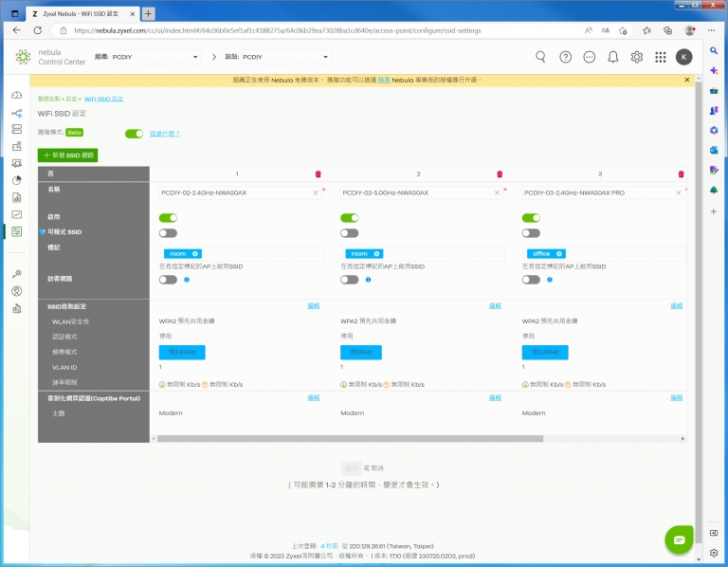728x567 pixels.
Task: Close the yellow upgrade banner
Action: point(687,80)
